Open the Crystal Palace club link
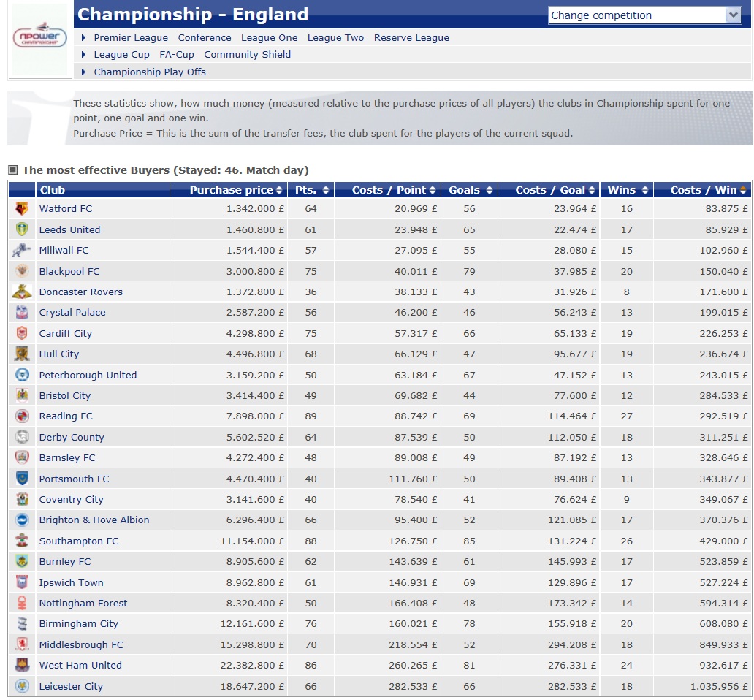This screenshot has width=754, height=700. click(x=72, y=313)
